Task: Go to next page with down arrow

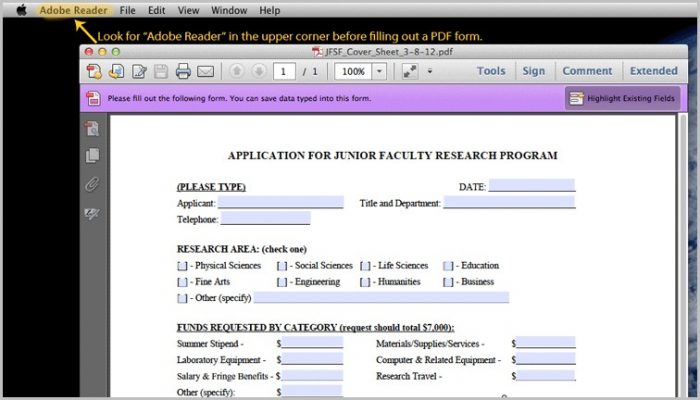Action: tap(258, 71)
